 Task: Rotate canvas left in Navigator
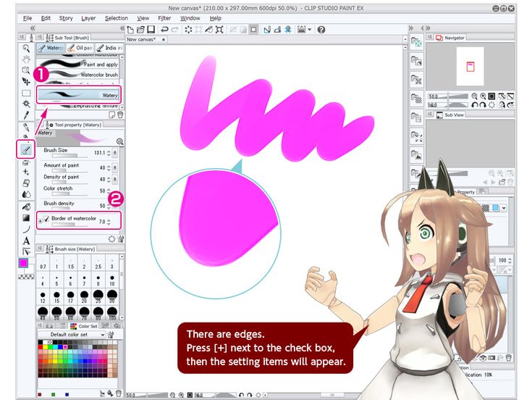[475, 105]
